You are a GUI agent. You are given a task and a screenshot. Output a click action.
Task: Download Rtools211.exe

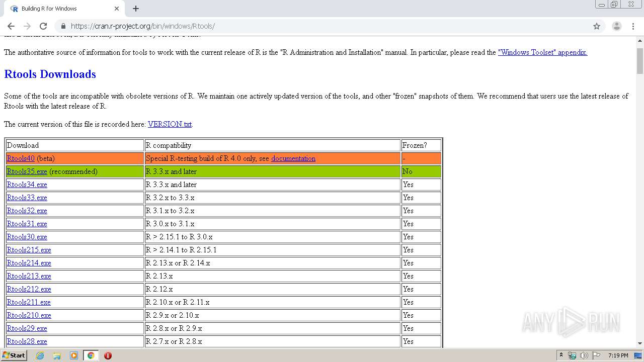[x=29, y=302]
